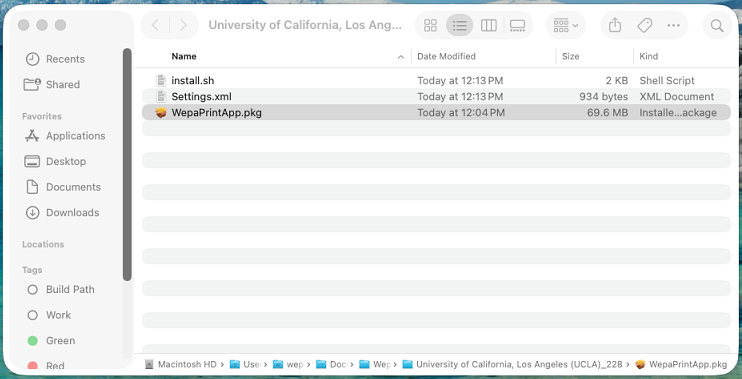Switch to icon grid view

pyautogui.click(x=430, y=25)
